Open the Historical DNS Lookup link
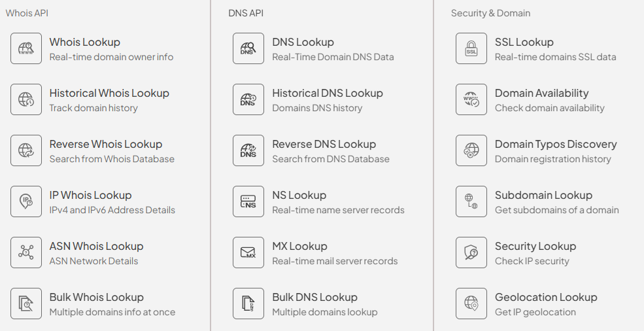This screenshot has height=331, width=644. [328, 94]
